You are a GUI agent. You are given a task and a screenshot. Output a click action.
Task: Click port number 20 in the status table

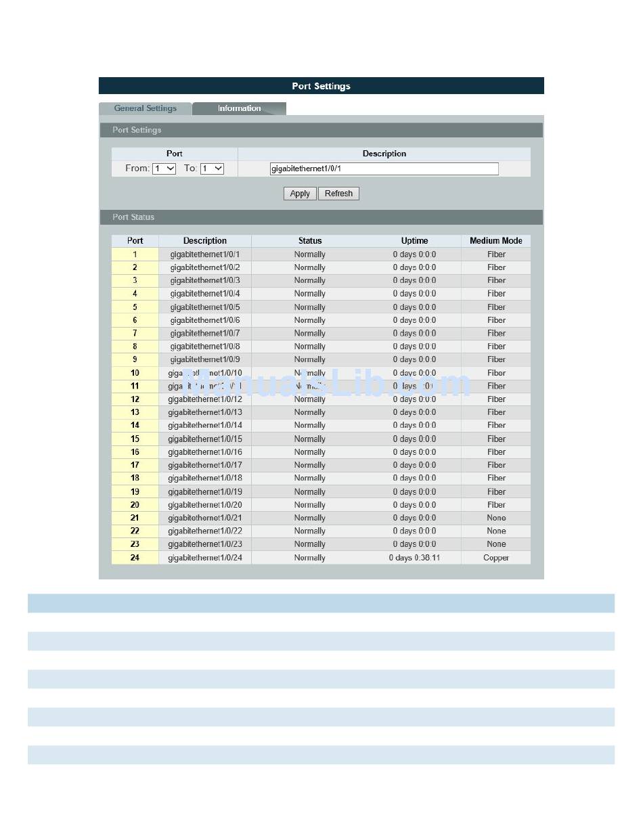135,505
